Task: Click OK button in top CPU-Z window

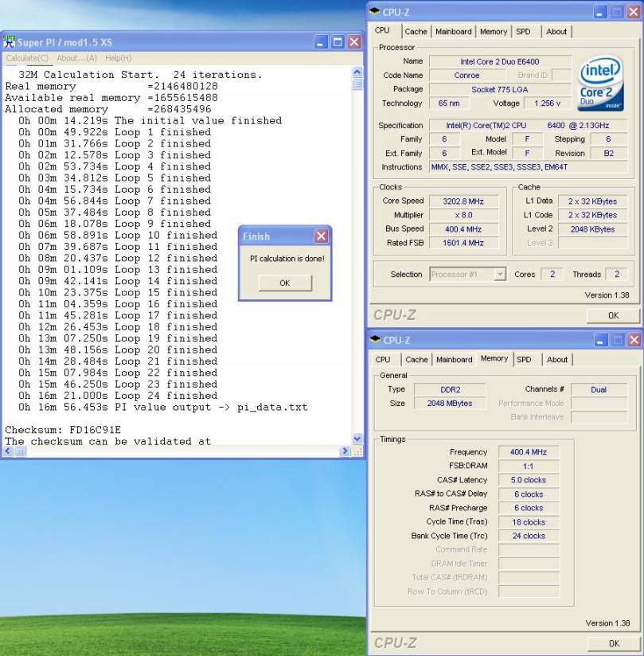Action: pos(613,315)
